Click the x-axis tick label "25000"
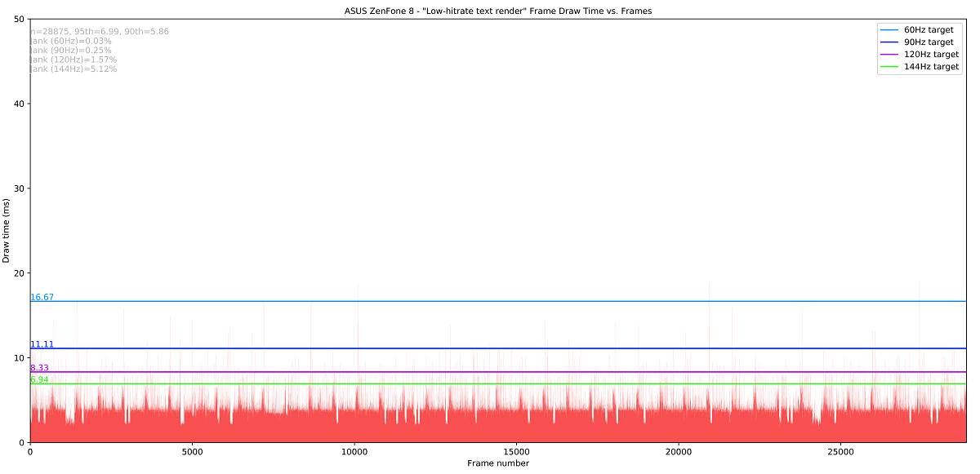Image resolution: width=980 pixels, height=474 pixels. coord(840,451)
